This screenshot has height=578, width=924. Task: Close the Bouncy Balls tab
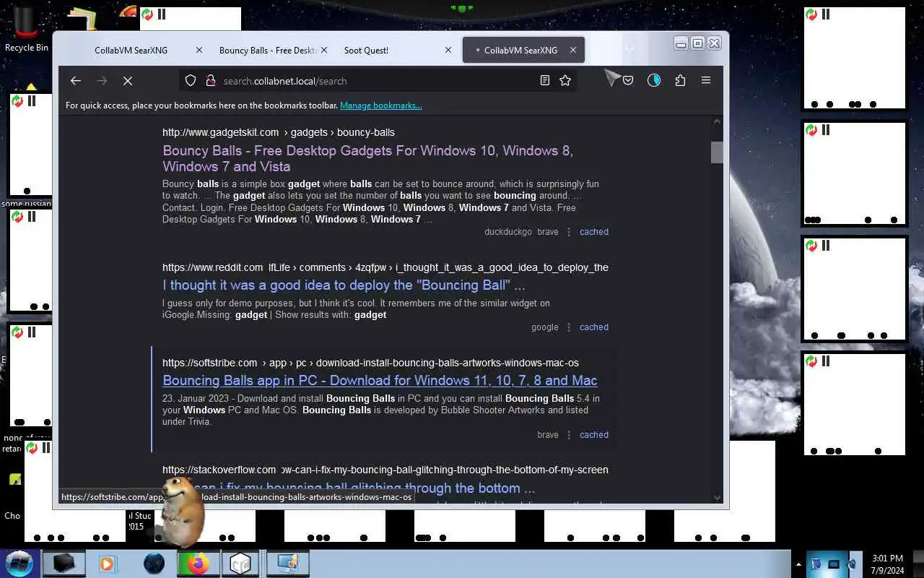323,50
